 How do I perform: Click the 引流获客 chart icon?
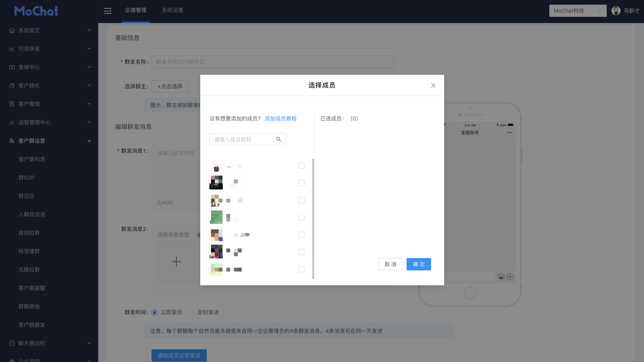[12, 49]
